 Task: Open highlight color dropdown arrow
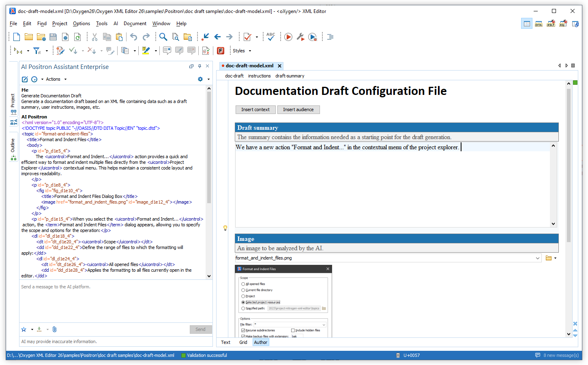(155, 51)
